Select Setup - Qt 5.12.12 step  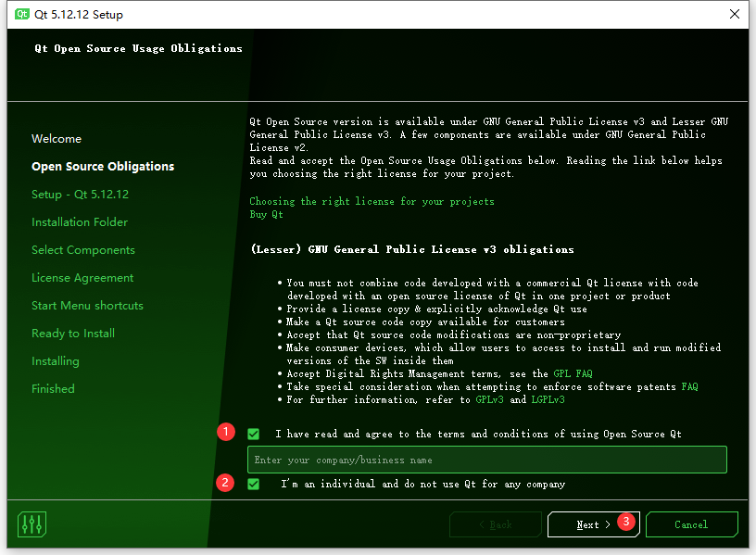(x=80, y=195)
